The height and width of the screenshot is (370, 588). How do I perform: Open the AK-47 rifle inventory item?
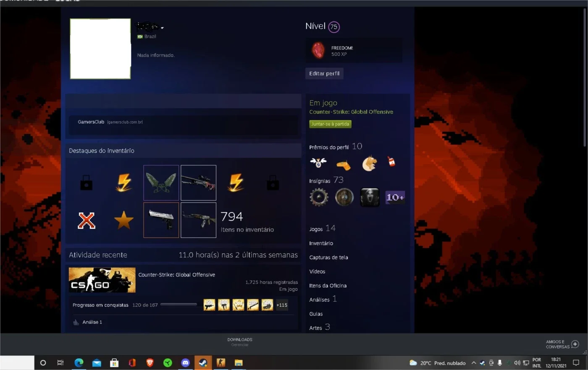click(x=199, y=220)
